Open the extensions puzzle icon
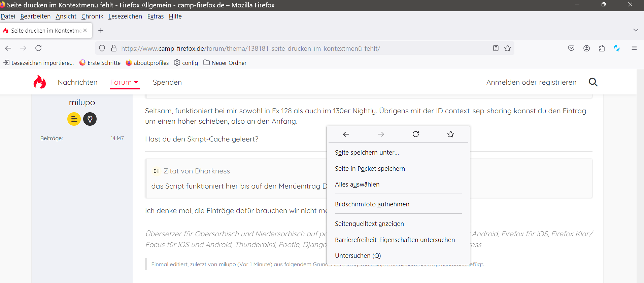The image size is (644, 283). click(x=602, y=48)
